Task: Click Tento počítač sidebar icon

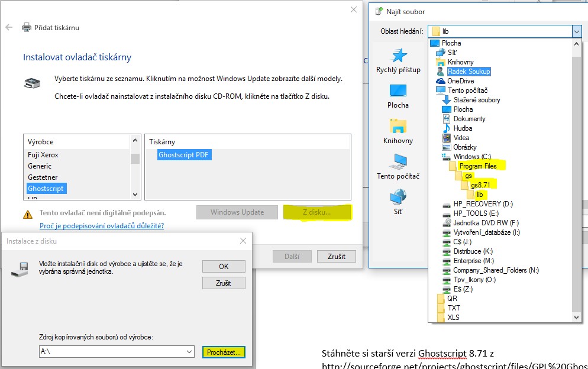Action: (x=398, y=161)
